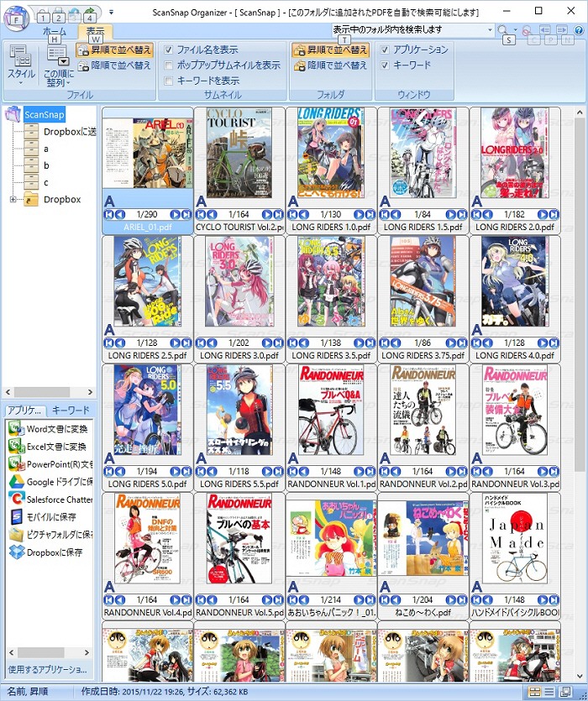Sort folders in ascending order
Viewport: 588px width, 701px height.
331,50
